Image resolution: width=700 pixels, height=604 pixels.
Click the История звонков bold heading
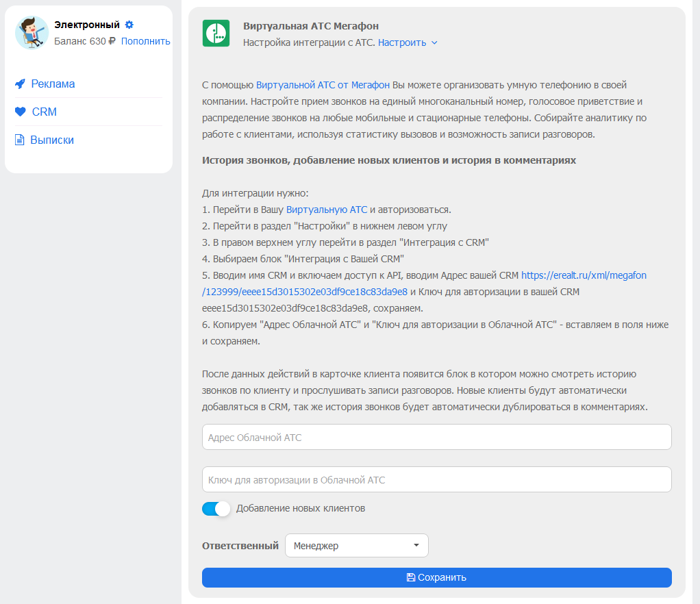tap(389, 160)
